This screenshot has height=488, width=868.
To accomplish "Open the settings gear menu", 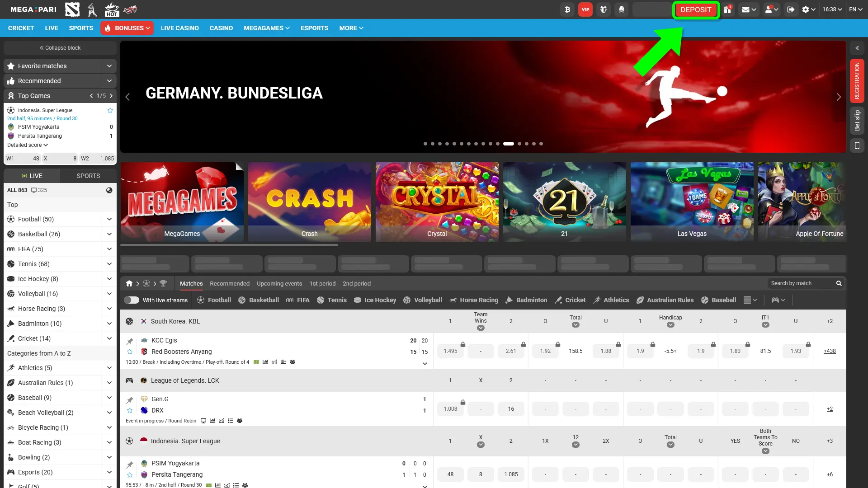I will click(808, 9).
